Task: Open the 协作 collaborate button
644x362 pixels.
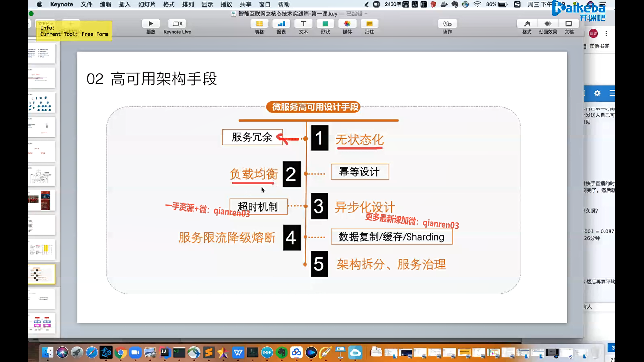Action: pyautogui.click(x=447, y=24)
